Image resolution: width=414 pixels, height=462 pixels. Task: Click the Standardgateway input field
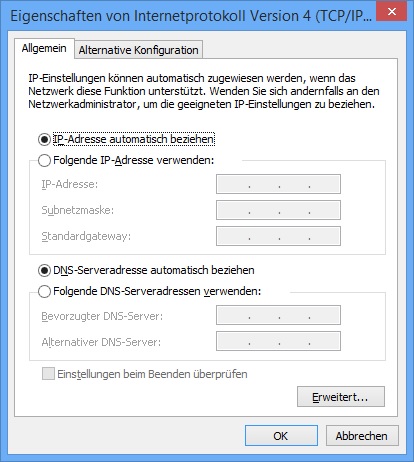[x=278, y=236]
